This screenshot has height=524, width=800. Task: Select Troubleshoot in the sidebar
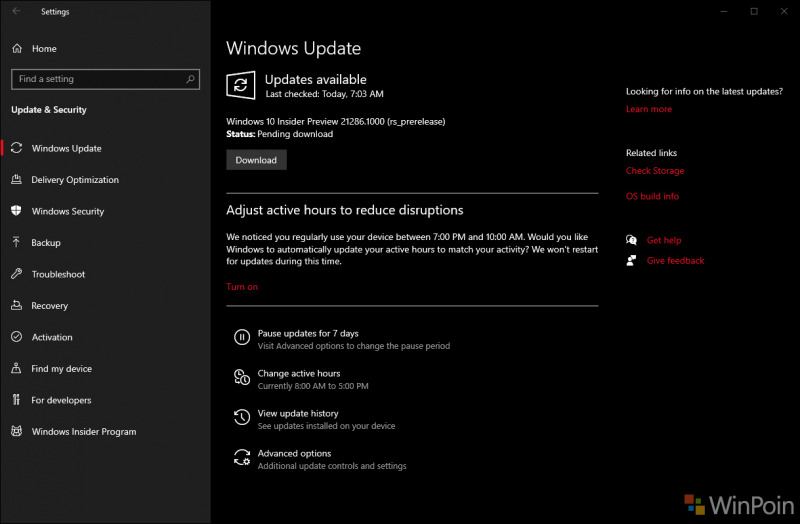58,274
